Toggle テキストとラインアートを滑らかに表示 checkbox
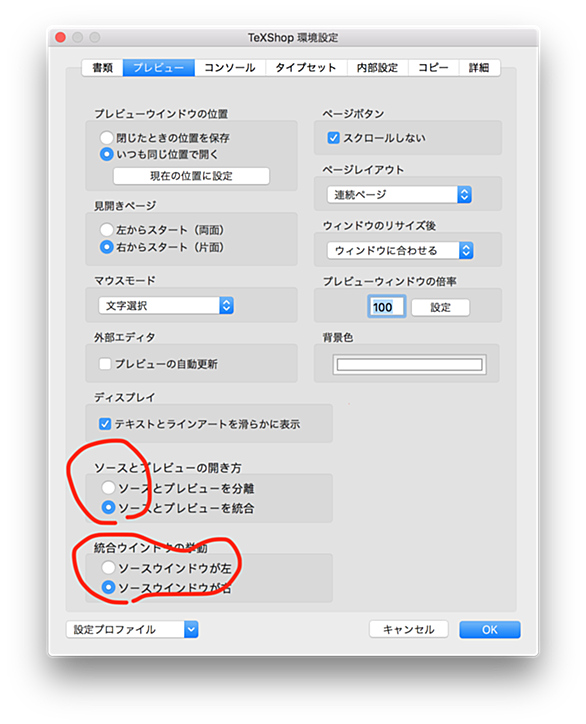The height and width of the screenshot is (724, 586). pyautogui.click(x=105, y=424)
